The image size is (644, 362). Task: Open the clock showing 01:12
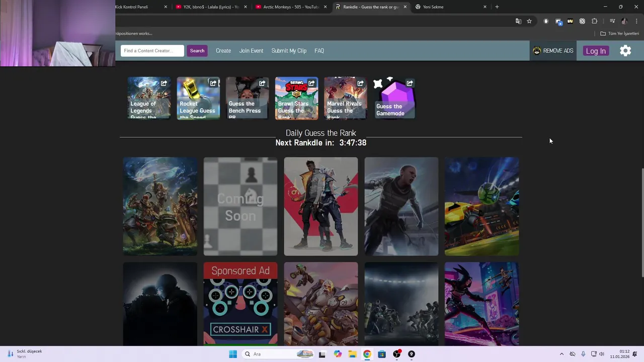pyautogui.click(x=620, y=354)
